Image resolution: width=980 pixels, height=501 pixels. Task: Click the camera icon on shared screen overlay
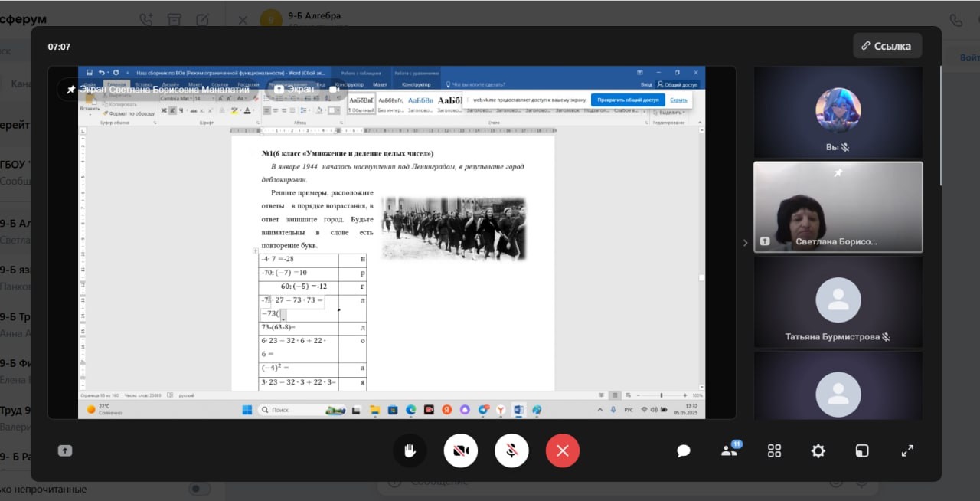pyautogui.click(x=334, y=89)
